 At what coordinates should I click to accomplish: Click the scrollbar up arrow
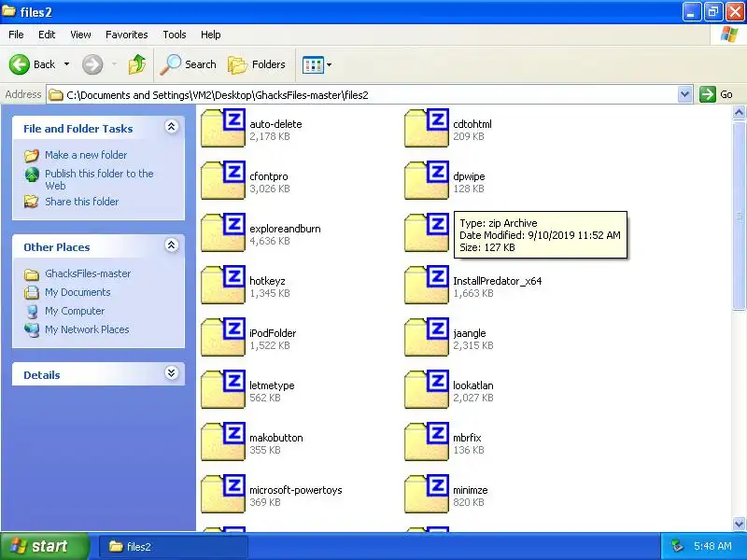click(739, 112)
